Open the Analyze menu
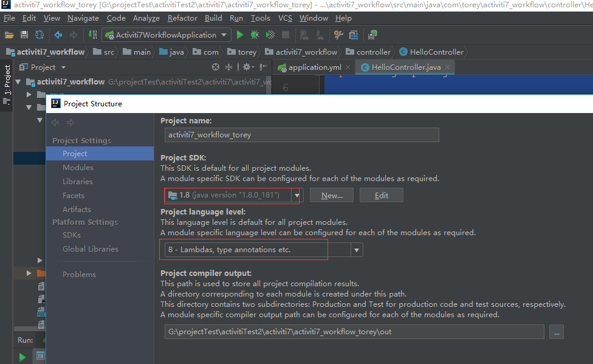 (146, 18)
